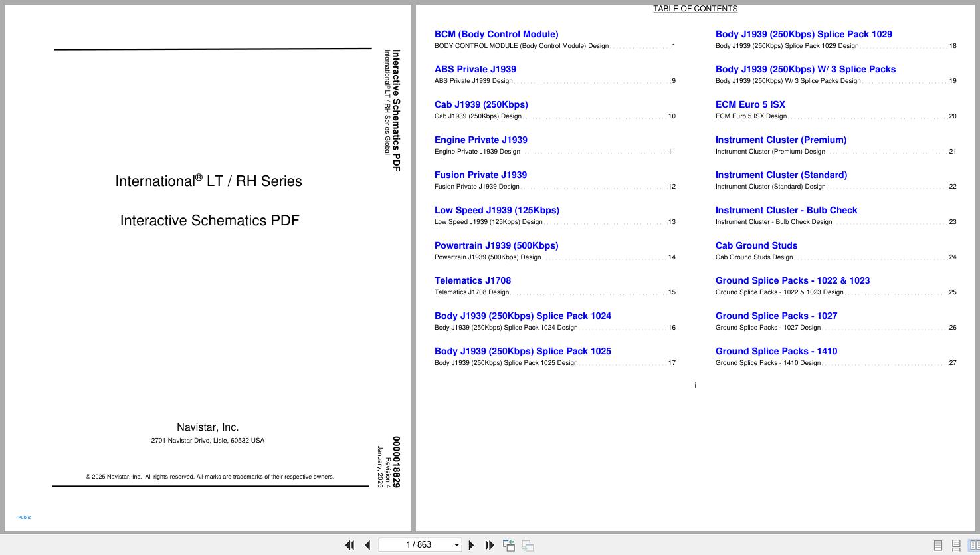The image size is (980, 555).
Task: Open Body J1939 Splice Pack 1025 heading
Action: pyautogui.click(x=523, y=351)
